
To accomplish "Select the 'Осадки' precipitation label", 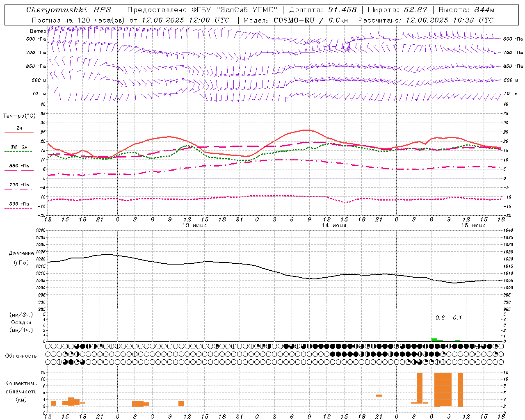I will tap(21, 322).
